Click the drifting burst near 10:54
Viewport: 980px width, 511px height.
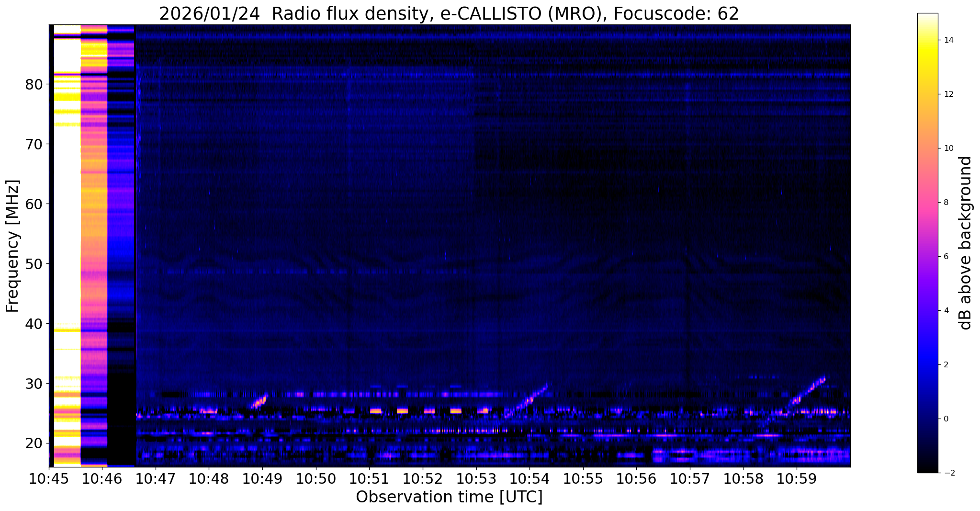(x=527, y=400)
